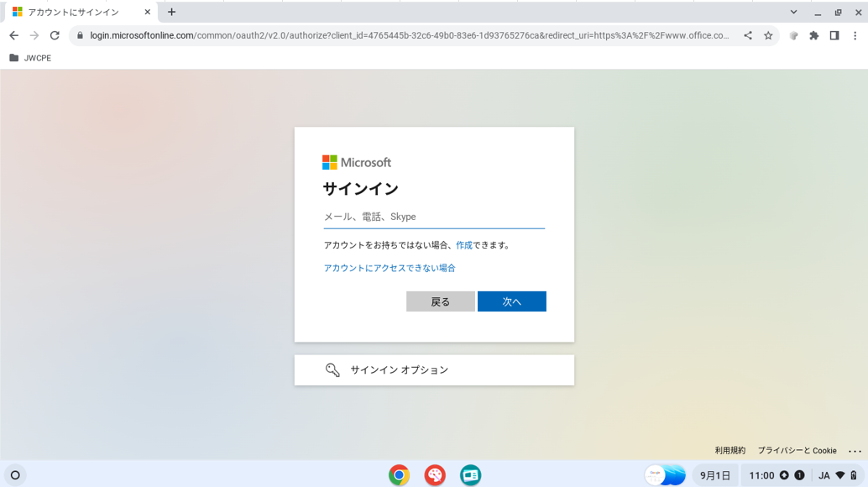868x487 pixels.
Task: Open 利用規約 link
Action: pos(730,450)
